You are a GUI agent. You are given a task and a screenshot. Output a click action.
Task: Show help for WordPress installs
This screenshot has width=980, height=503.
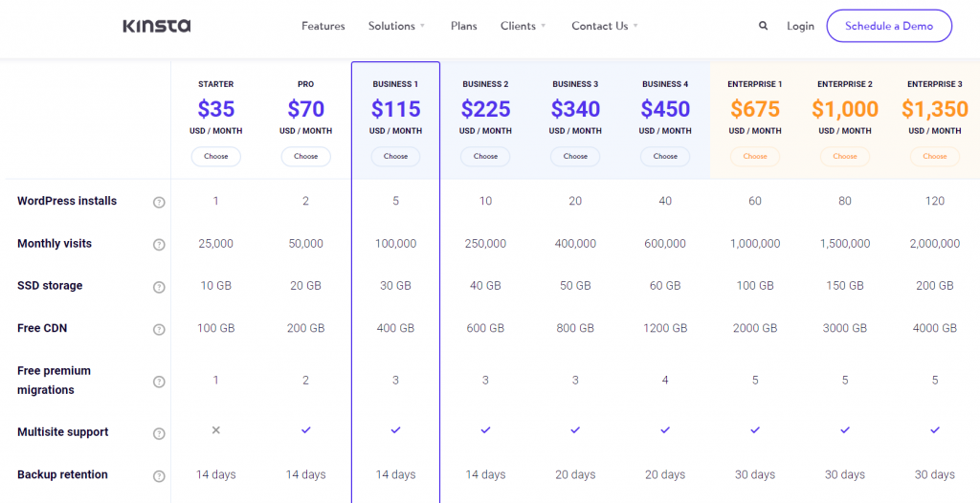160,203
